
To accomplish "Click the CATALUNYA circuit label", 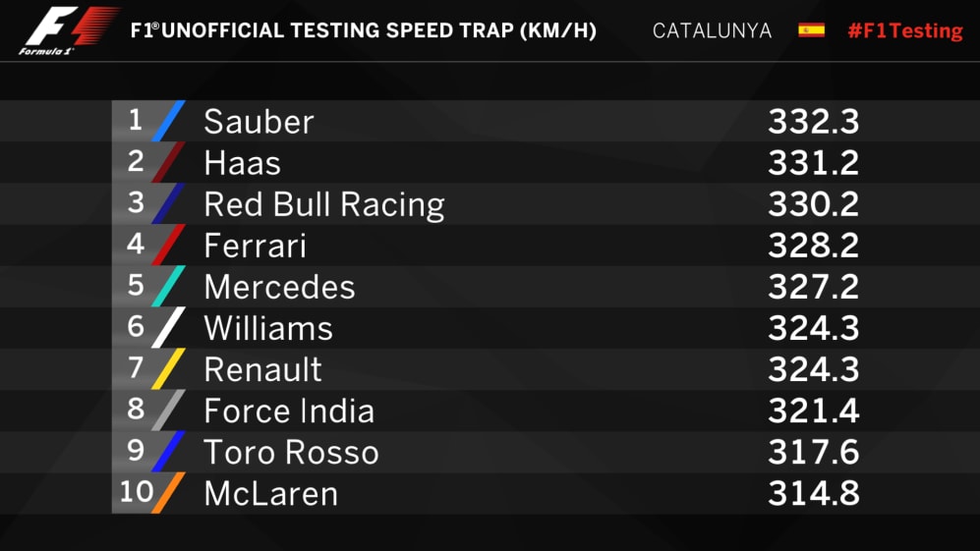I will [x=712, y=30].
